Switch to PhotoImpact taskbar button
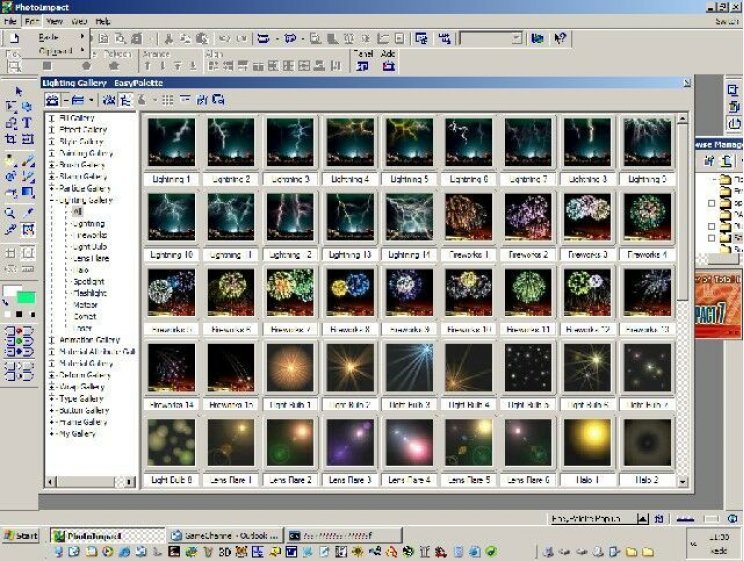Image resolution: width=744 pixels, height=561 pixels. [107, 536]
